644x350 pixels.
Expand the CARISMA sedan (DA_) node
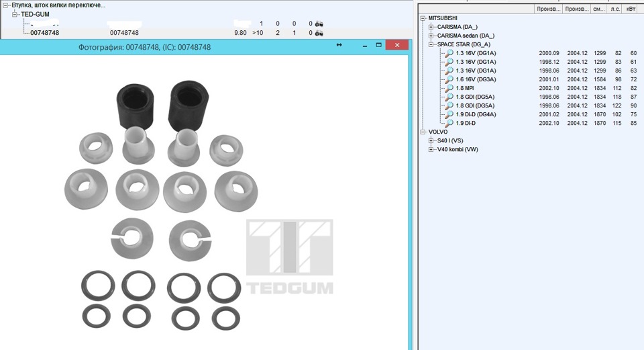pyautogui.click(x=431, y=36)
